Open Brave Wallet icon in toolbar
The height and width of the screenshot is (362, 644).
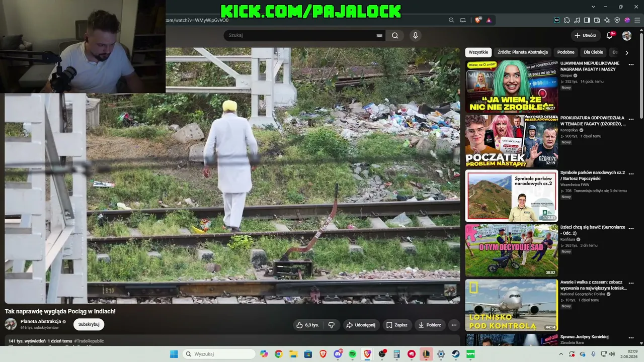tap(597, 20)
